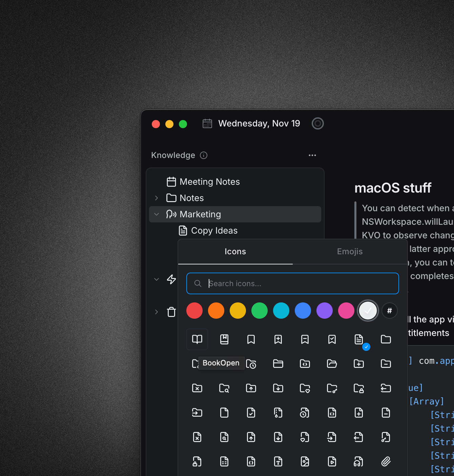Click the Knowledge info icon

pyautogui.click(x=204, y=155)
